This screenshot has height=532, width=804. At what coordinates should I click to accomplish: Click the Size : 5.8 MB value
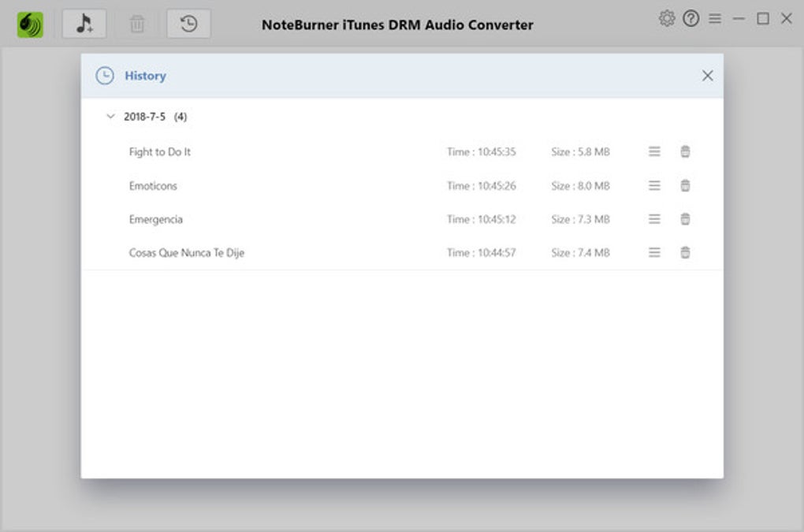click(x=580, y=151)
